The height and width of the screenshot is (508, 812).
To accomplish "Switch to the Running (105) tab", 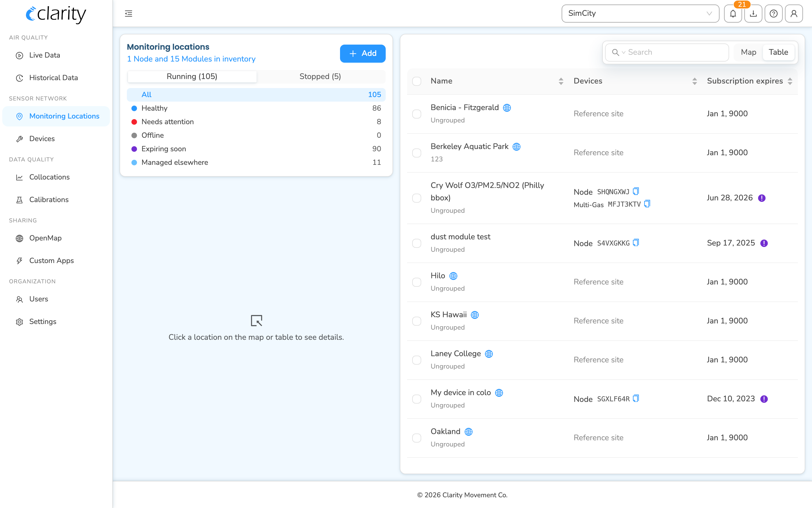I will tap(192, 76).
